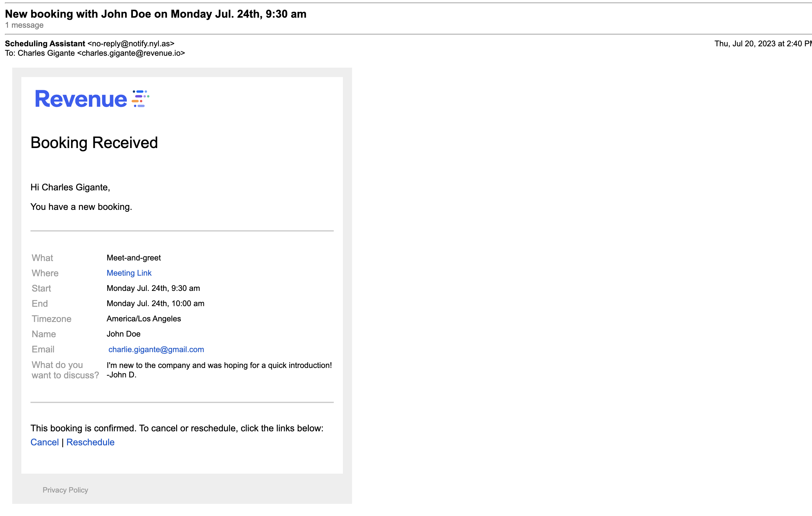Click the '1 message' count text
Viewport: 812px width, 516px height.
tap(24, 25)
